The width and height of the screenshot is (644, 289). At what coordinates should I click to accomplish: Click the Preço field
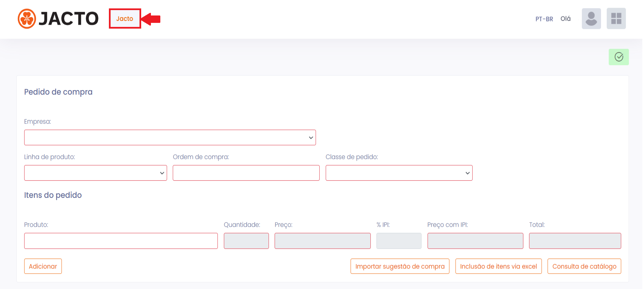pos(323,241)
